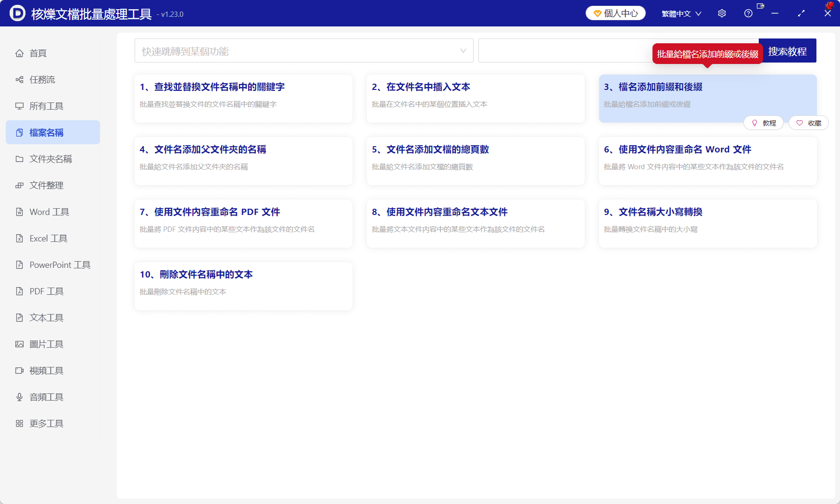Open 個人中心 button
This screenshot has width=840, height=504.
(x=615, y=13)
